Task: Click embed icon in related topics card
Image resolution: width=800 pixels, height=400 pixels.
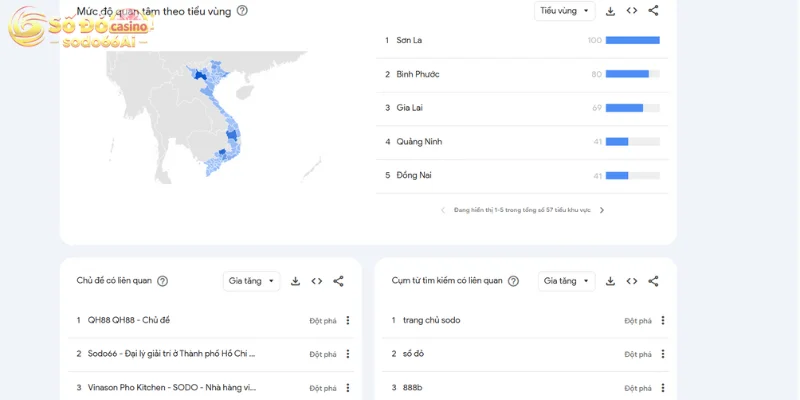Action: pos(317,281)
